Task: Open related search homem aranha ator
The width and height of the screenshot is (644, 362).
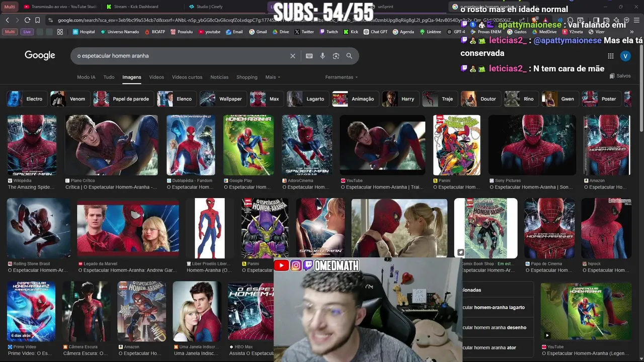Action: pyautogui.click(x=498, y=347)
